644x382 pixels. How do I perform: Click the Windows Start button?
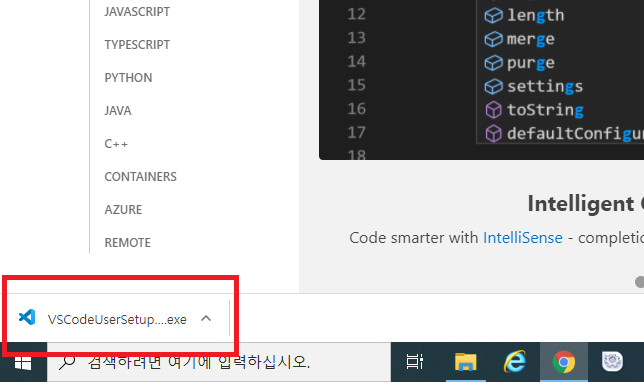pyautogui.click(x=23, y=363)
